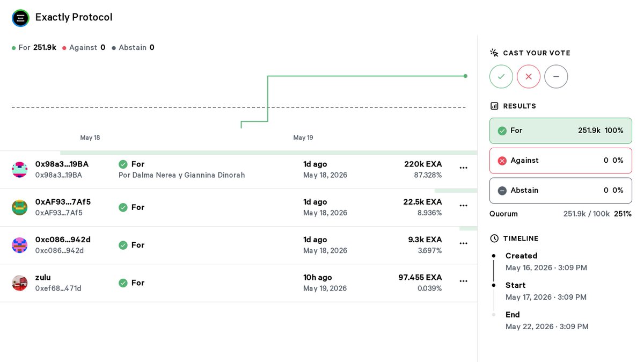Click For check icon in 0x98a3...19BA row
The image size is (644, 362).
tap(123, 164)
